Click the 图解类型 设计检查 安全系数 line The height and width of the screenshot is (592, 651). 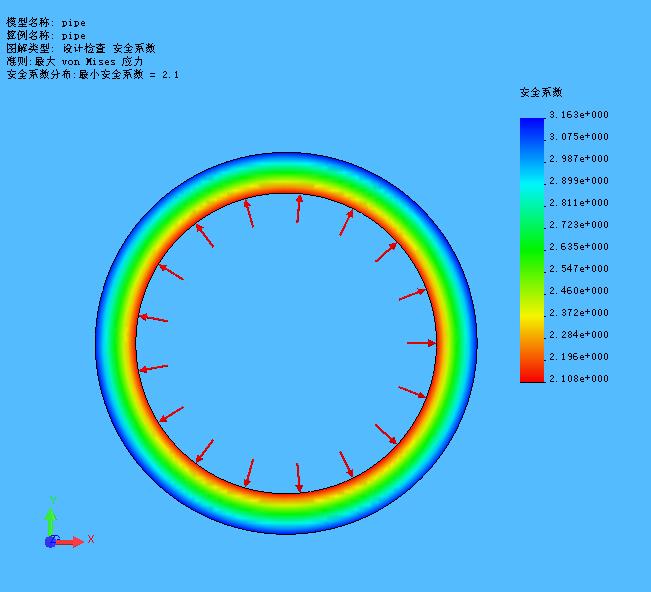coord(81,49)
